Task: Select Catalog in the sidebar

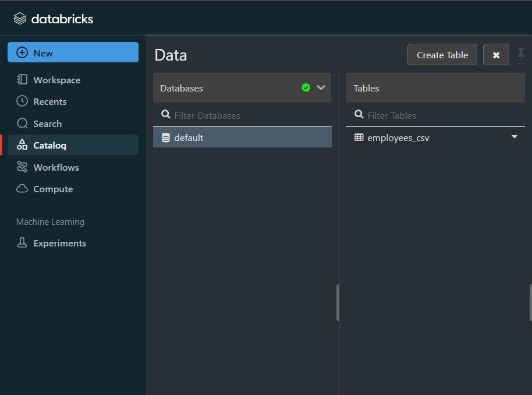Action: coord(73,145)
